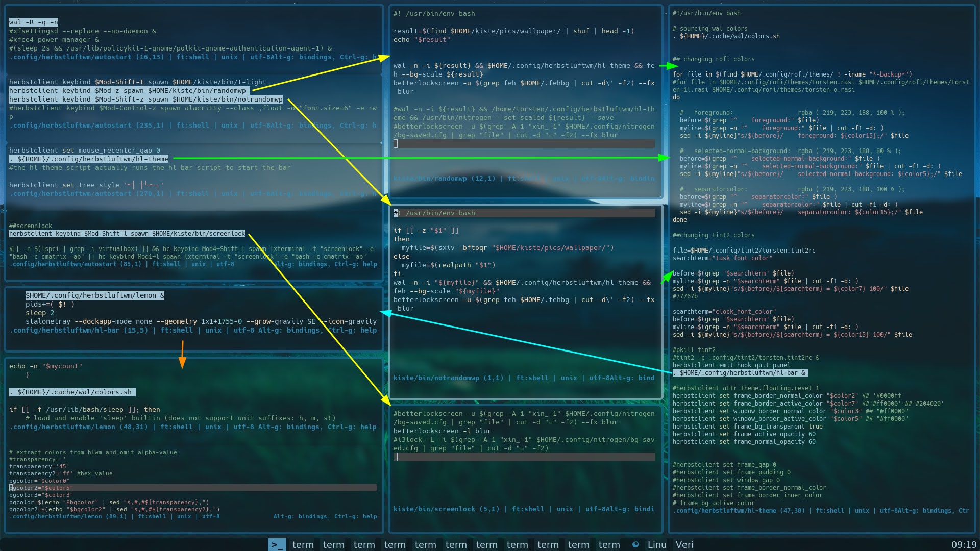The width and height of the screenshot is (980, 551).
Task: Select the last term taskbar entry
Action: (x=609, y=544)
